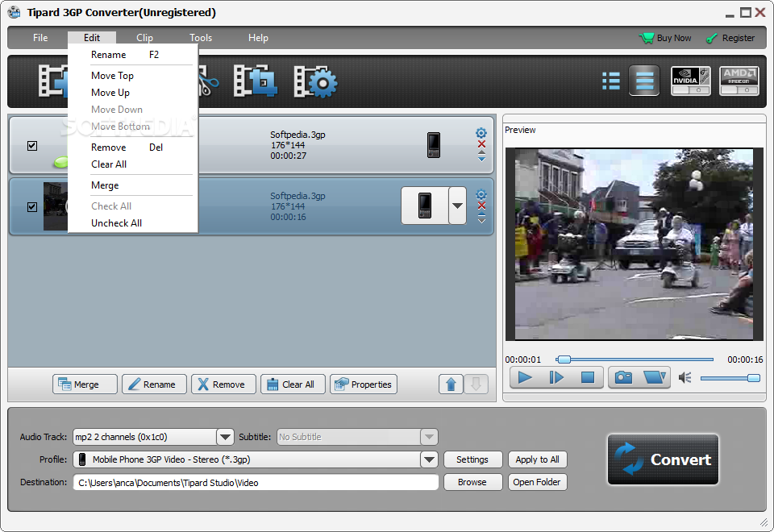The image size is (774, 532).
Task: Remove the 00:00:16 file with the red X
Action: click(x=481, y=206)
